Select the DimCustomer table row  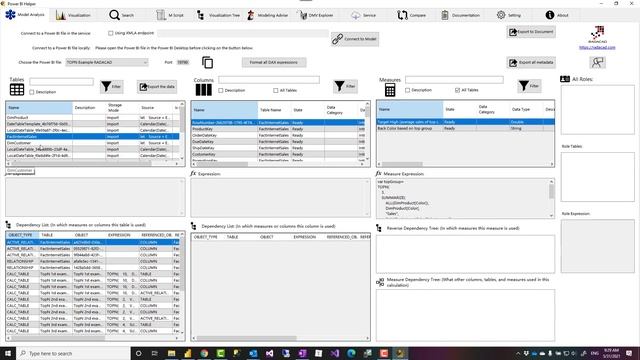[x=93, y=143]
